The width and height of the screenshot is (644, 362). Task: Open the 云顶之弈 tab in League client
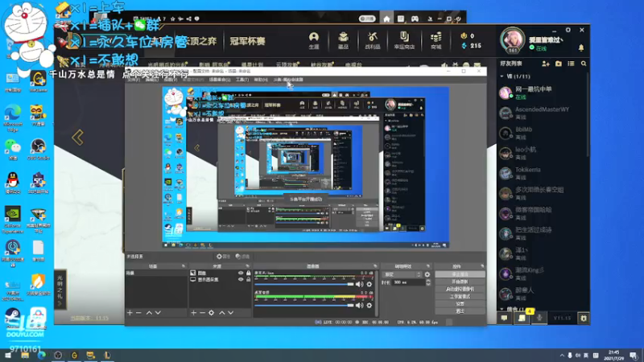click(200, 41)
